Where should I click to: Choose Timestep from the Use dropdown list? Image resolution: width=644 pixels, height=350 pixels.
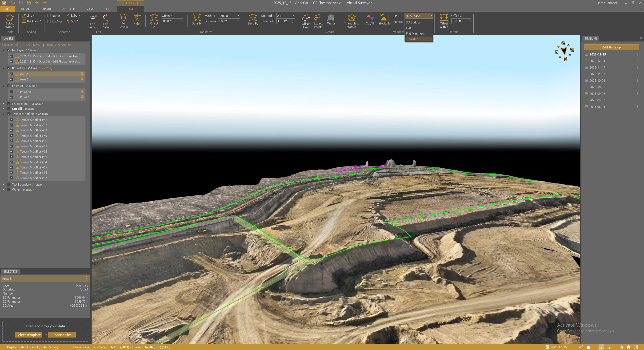coord(419,39)
